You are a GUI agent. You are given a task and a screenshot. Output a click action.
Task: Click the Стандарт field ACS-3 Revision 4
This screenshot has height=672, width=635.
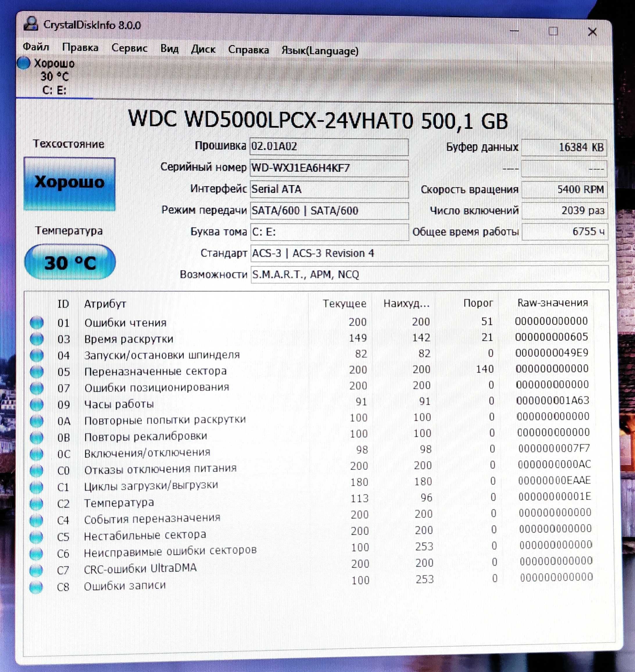pyautogui.click(x=430, y=253)
